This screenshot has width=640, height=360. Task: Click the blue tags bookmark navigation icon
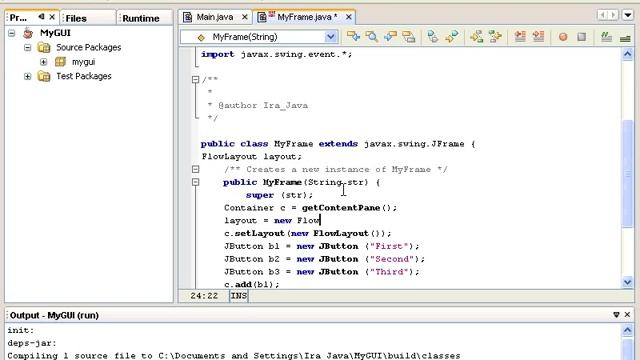click(433, 37)
